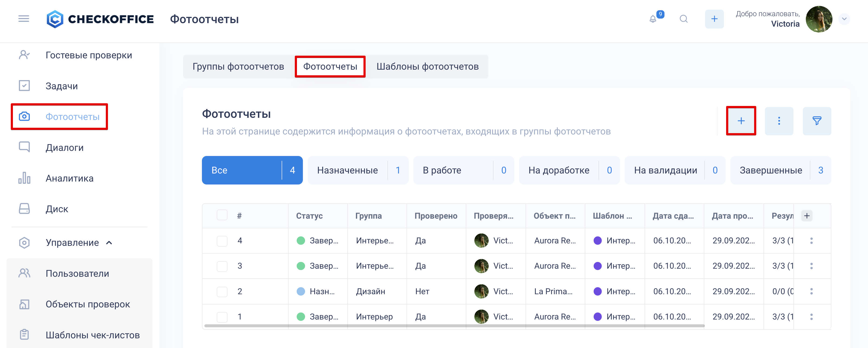Viewport: 868px width, 348px height.
Task: Open the Шаблоны фотоотчетов tab
Action: click(x=427, y=67)
